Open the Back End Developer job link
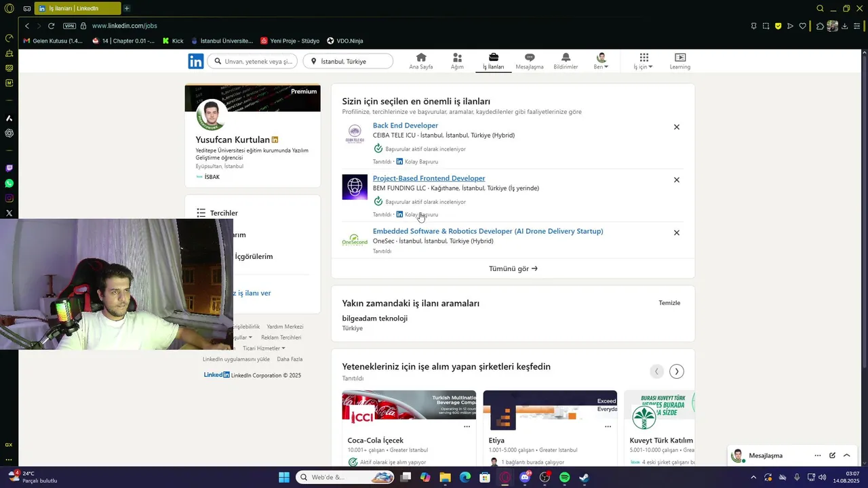 click(406, 125)
